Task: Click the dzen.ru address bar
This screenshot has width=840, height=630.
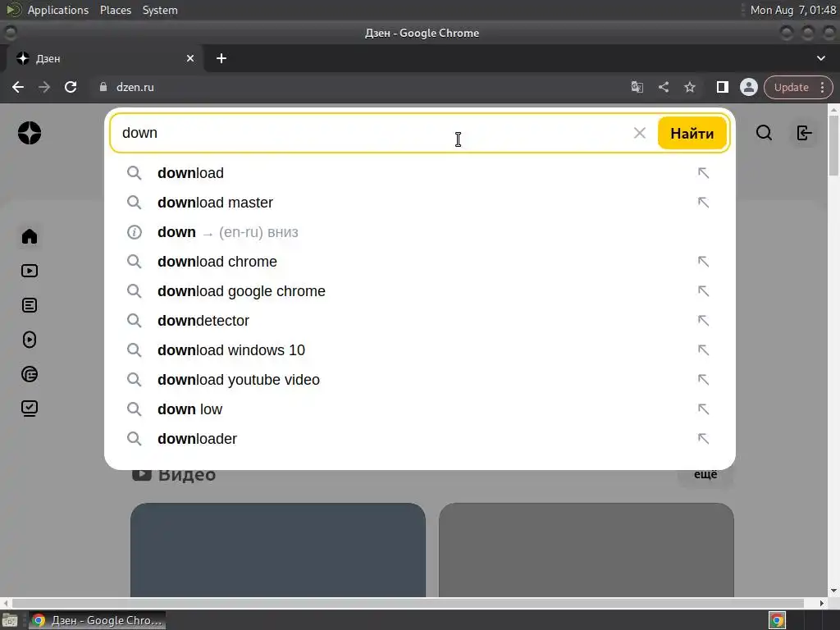Action: click(359, 87)
